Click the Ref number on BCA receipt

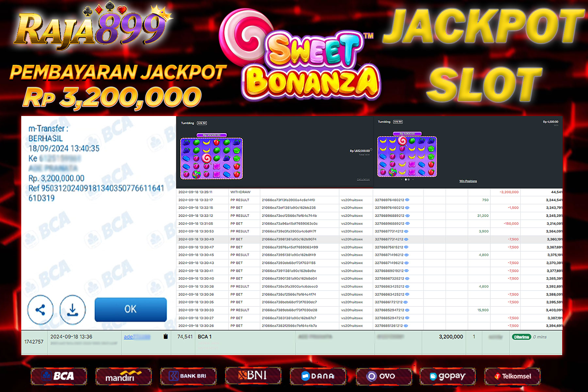click(x=96, y=193)
